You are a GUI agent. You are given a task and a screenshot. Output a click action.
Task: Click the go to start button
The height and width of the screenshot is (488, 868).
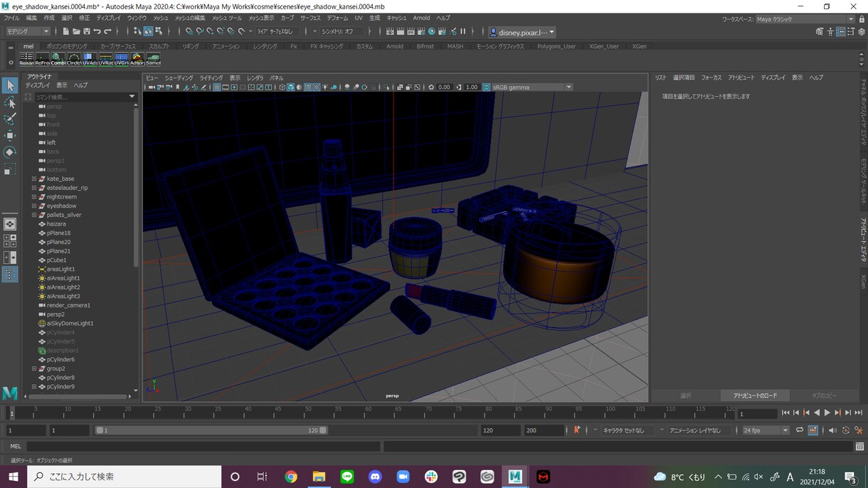pos(785,413)
